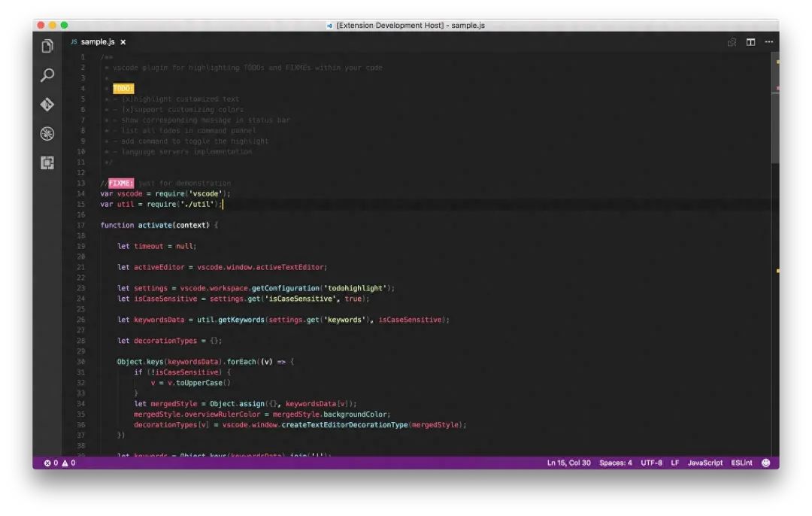Click the open changes icon in editor toolbar
The height and width of the screenshot is (516, 812).
point(732,42)
